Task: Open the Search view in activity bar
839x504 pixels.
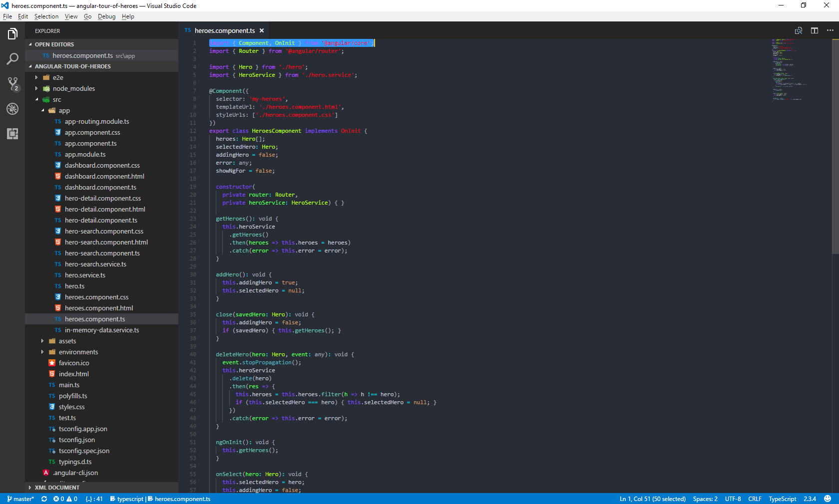Action: [x=12, y=59]
